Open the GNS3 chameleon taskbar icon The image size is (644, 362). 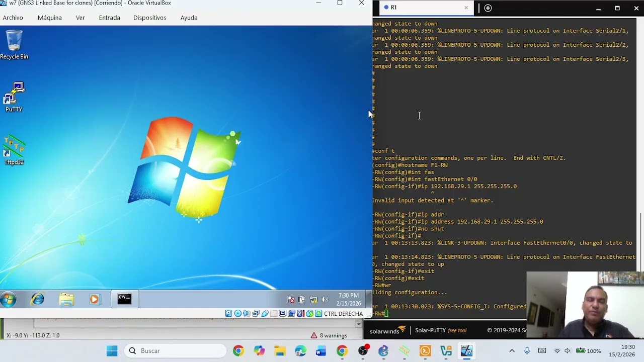point(383,350)
